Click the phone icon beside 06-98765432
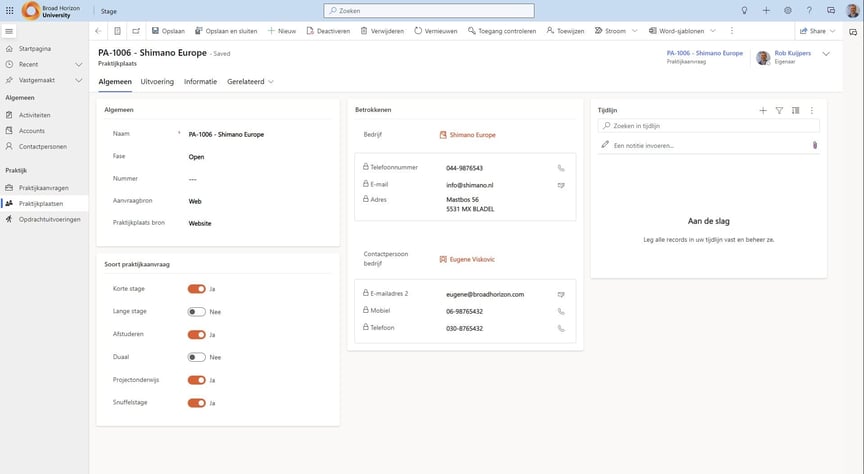Viewport: 864px width, 474px height. 561,311
